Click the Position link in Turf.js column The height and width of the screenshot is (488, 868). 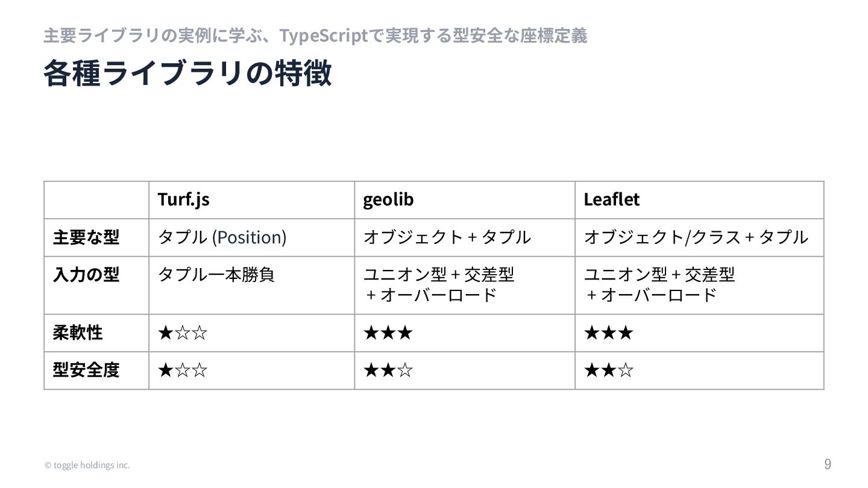[250, 237]
